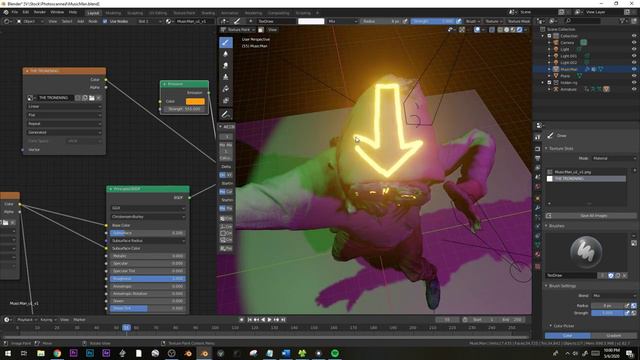Select the Soften tool in viewport toolbar
Viewport: 640px width, 360px height.
pyautogui.click(x=226, y=54)
